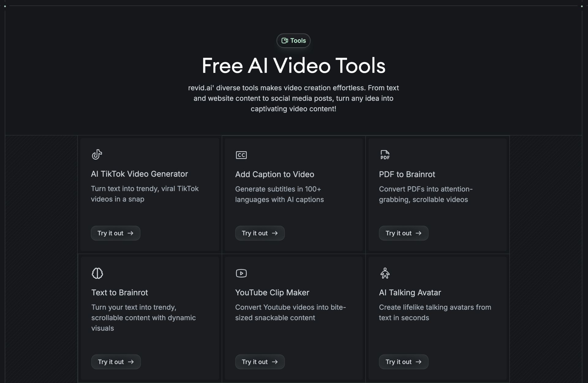Select PDF to Brainrot heading
The width and height of the screenshot is (588, 383).
[x=407, y=174]
